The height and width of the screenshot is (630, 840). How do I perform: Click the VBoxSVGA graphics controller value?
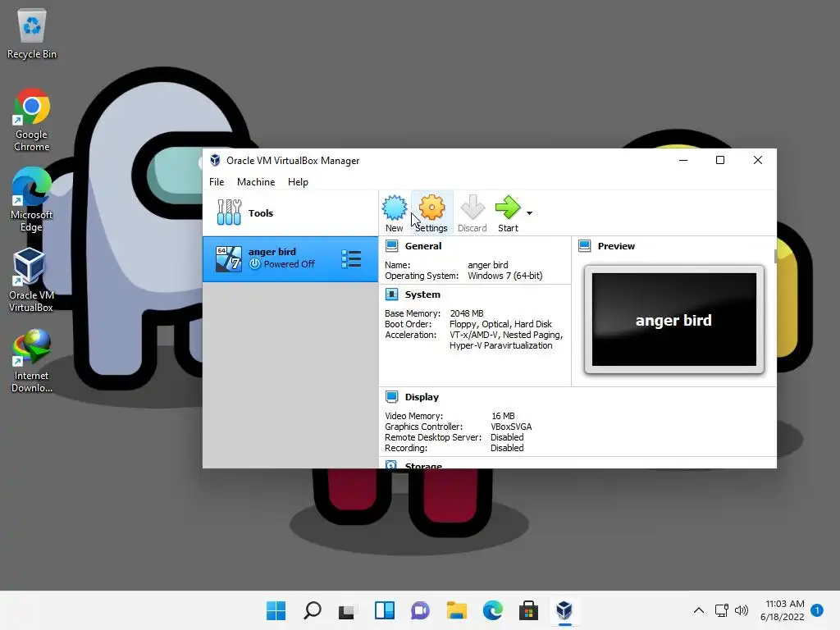point(511,427)
